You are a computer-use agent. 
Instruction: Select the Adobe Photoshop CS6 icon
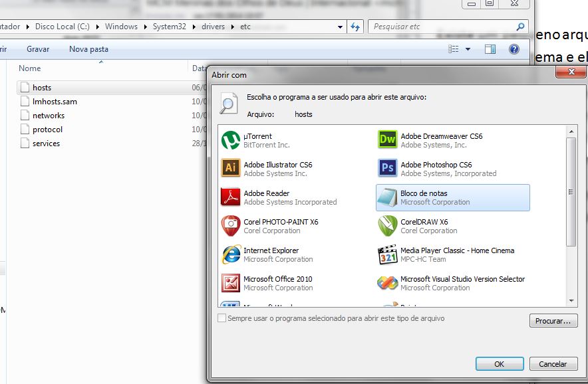pyautogui.click(x=387, y=169)
